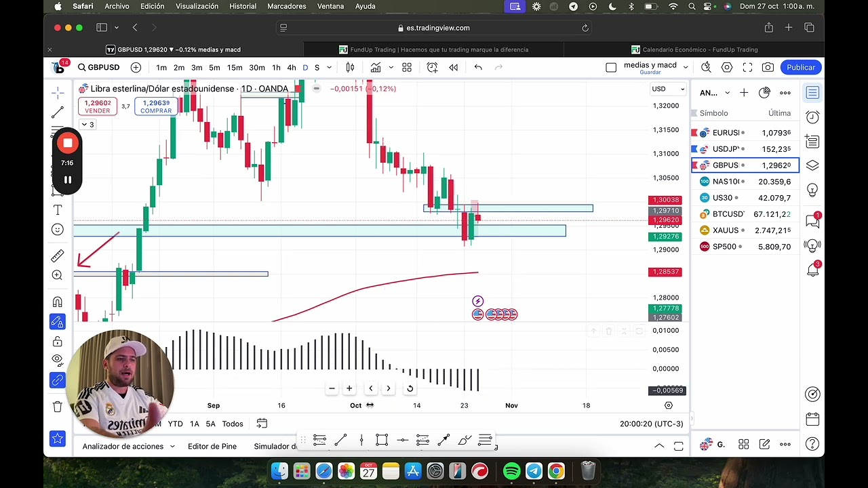
Task: Click the Publicar button
Action: (x=801, y=67)
